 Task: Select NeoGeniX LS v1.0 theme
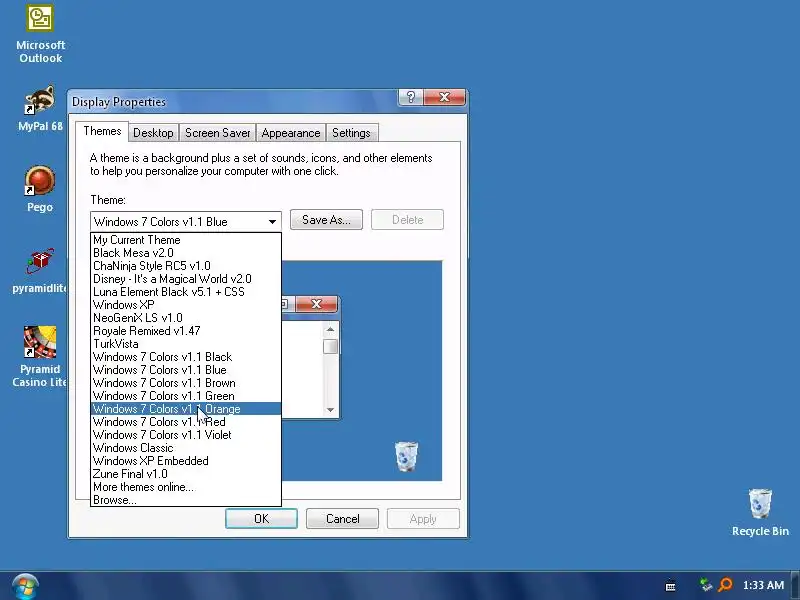[x=186, y=318]
